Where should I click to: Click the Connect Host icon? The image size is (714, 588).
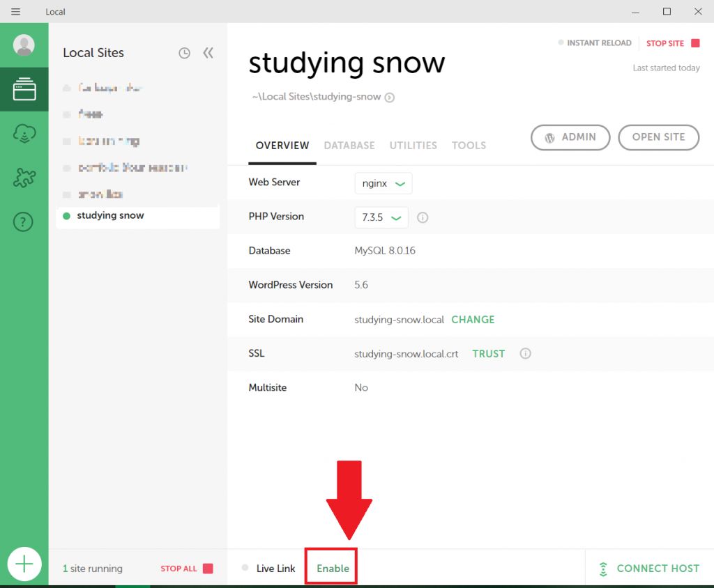click(603, 569)
